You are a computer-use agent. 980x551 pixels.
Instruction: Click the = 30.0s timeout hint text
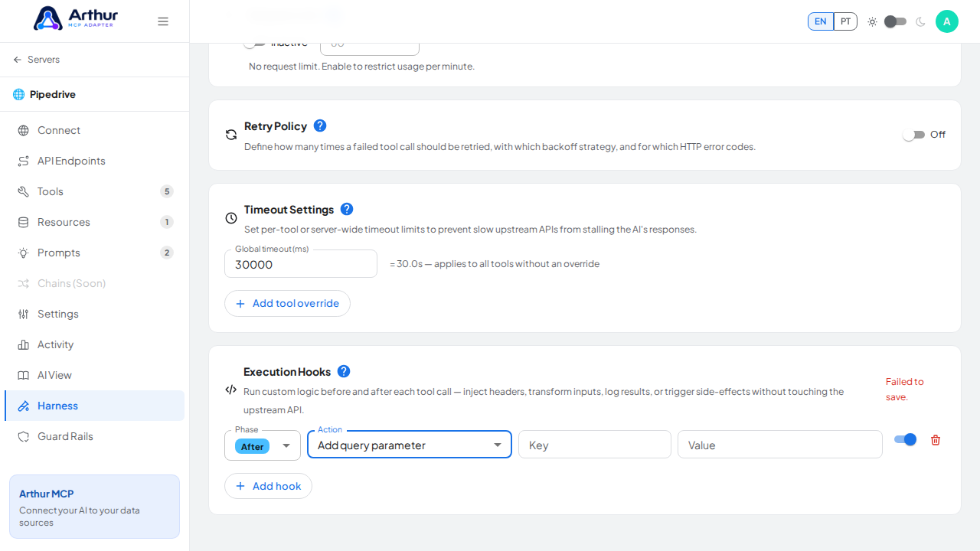pyautogui.click(x=495, y=264)
